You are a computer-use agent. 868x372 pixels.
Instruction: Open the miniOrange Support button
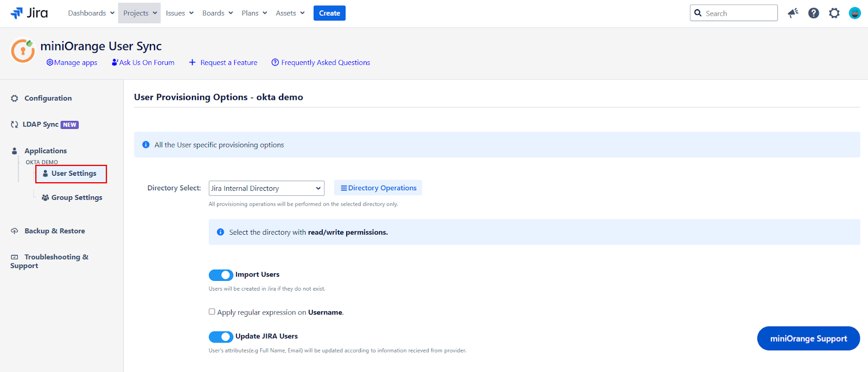coord(808,338)
